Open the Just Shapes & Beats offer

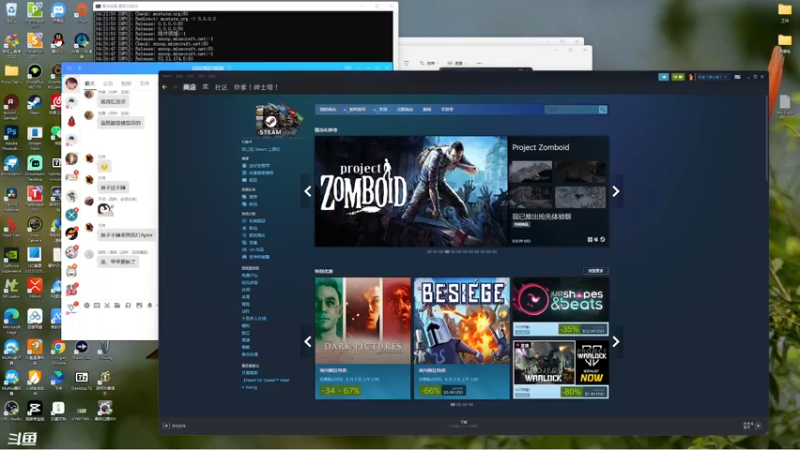[561, 306]
